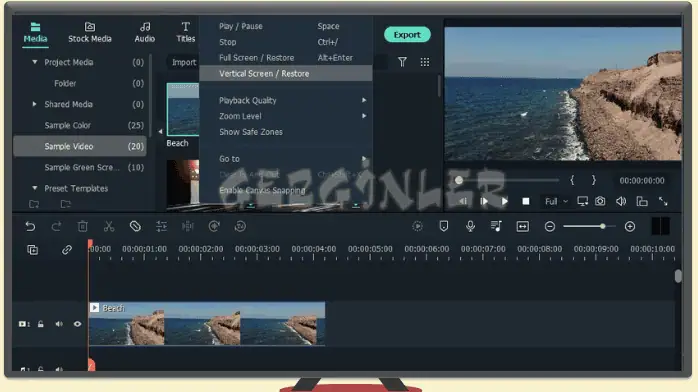Open Sample Green Screen folder
This screenshot has width=698, height=392.
click(x=80, y=167)
